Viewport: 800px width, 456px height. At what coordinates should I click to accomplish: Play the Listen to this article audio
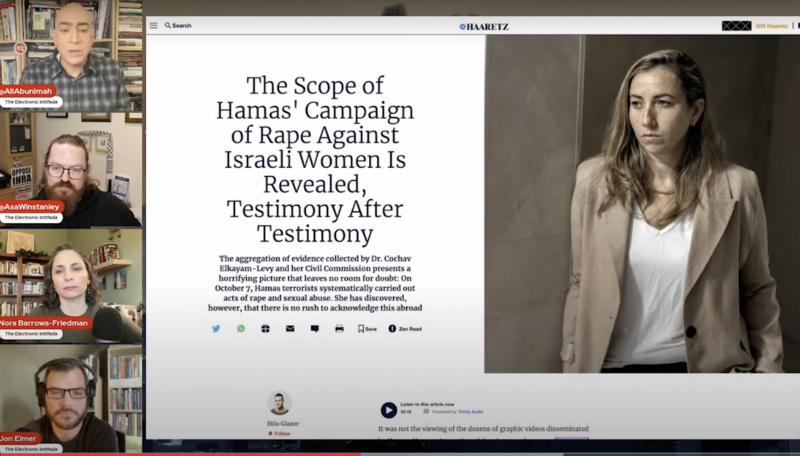tap(388, 410)
